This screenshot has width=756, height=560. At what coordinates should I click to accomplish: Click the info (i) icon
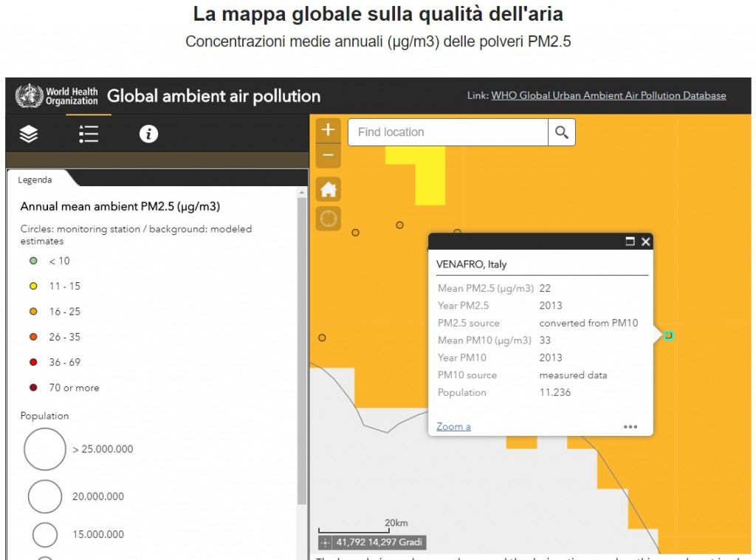[x=148, y=134]
